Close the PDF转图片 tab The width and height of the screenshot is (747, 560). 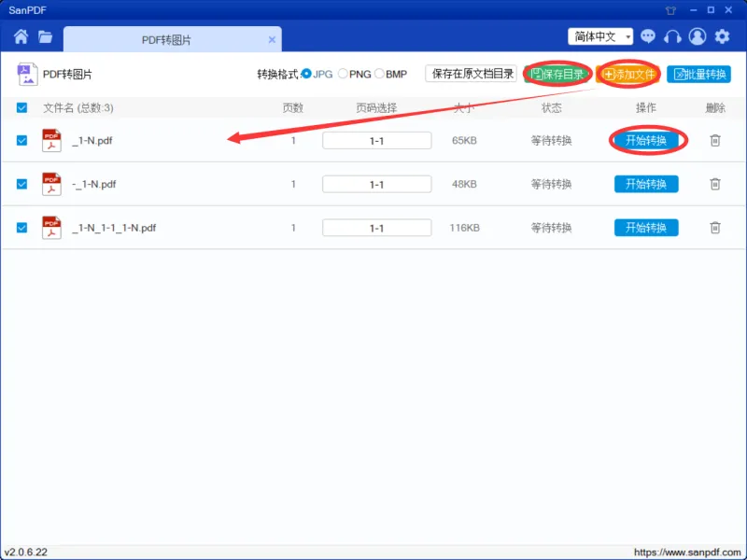click(272, 39)
